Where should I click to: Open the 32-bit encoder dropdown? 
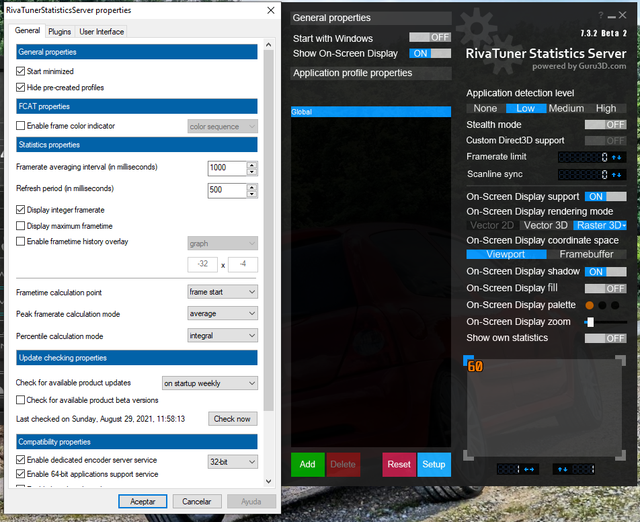233,462
